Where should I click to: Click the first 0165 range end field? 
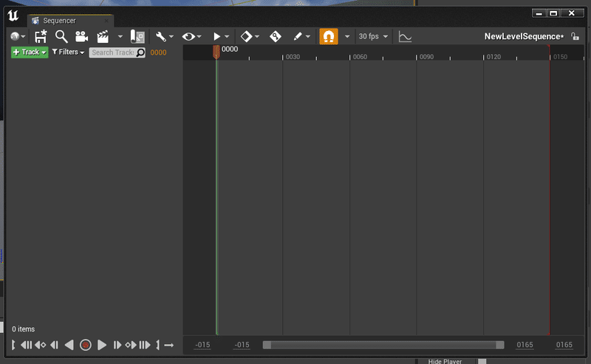(525, 345)
